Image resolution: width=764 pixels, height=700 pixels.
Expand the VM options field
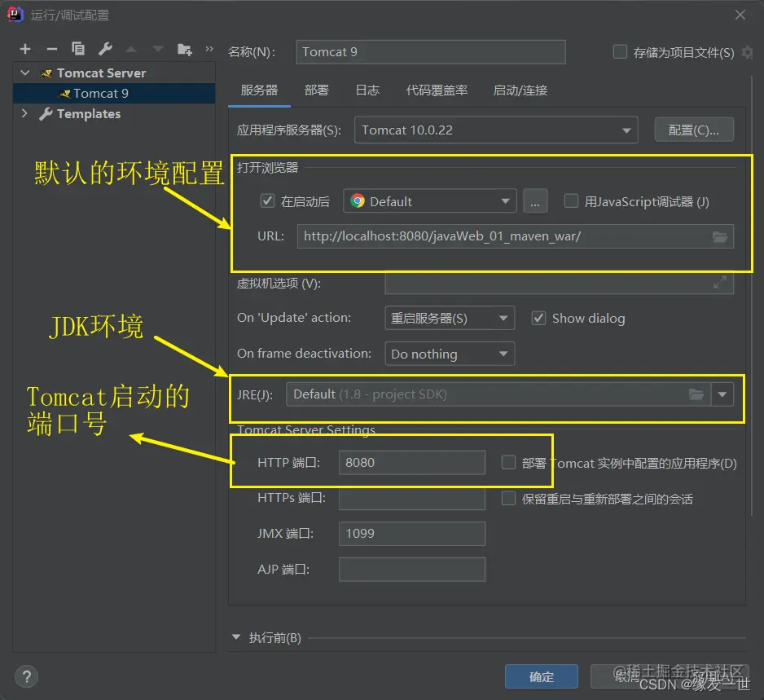[720, 282]
